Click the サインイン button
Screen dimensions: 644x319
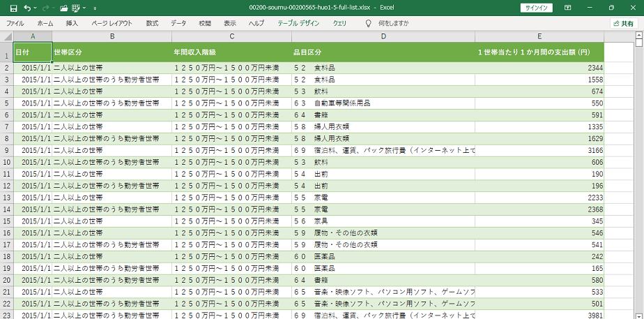tap(536, 8)
